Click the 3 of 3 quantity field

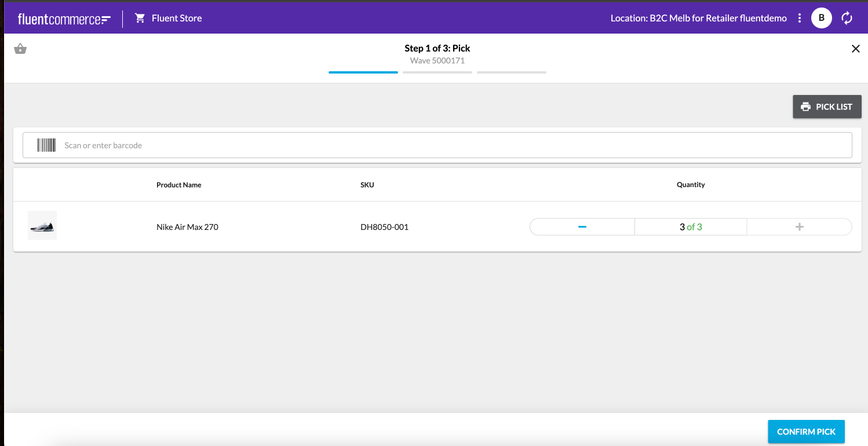(x=691, y=227)
